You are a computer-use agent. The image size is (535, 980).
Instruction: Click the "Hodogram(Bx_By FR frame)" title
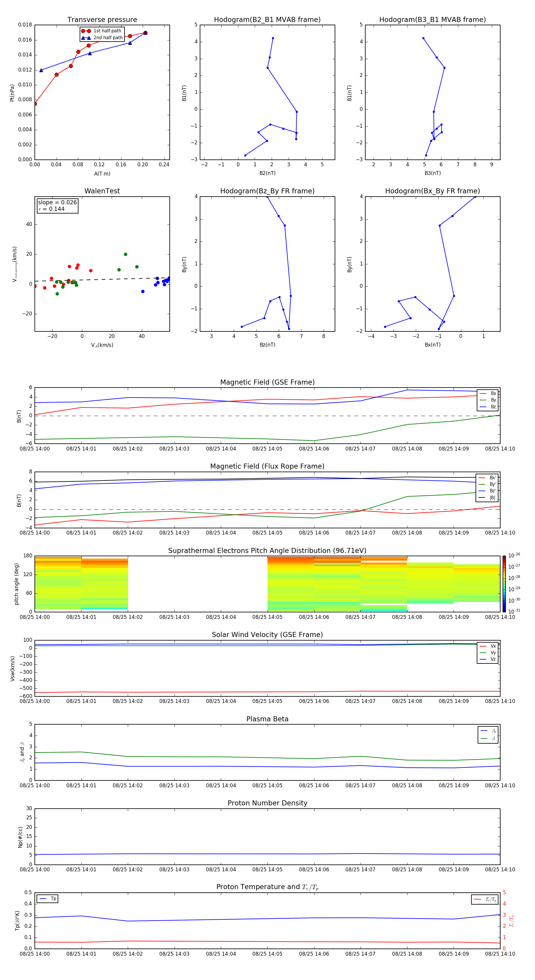432,191
